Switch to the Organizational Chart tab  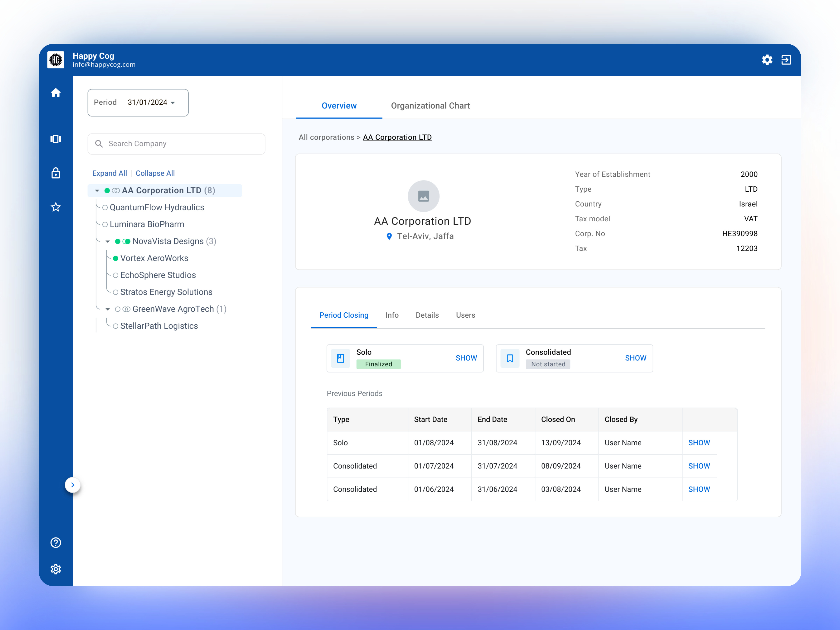tap(431, 106)
